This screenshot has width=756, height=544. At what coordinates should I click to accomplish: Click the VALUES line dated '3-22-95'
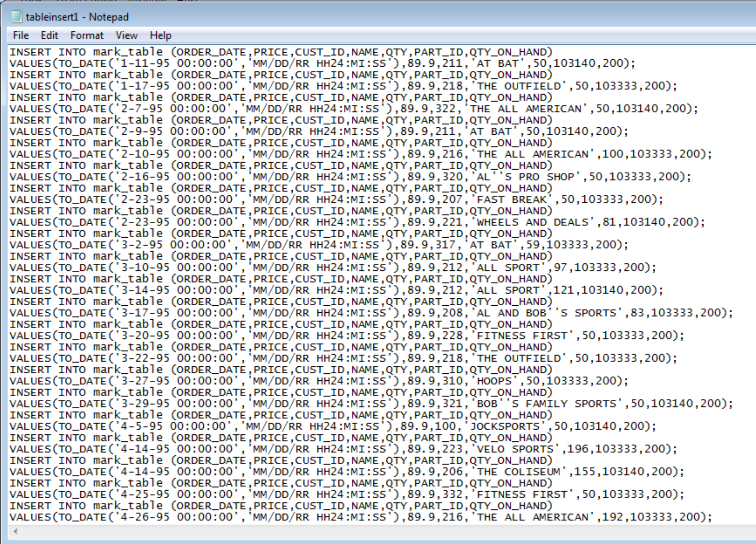click(x=343, y=358)
